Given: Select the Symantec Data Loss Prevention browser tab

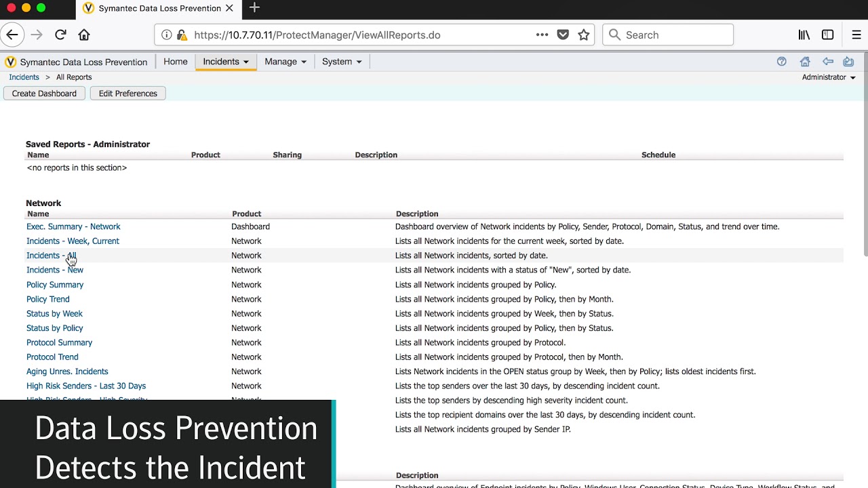Looking at the screenshot, I should pyautogui.click(x=158, y=8).
